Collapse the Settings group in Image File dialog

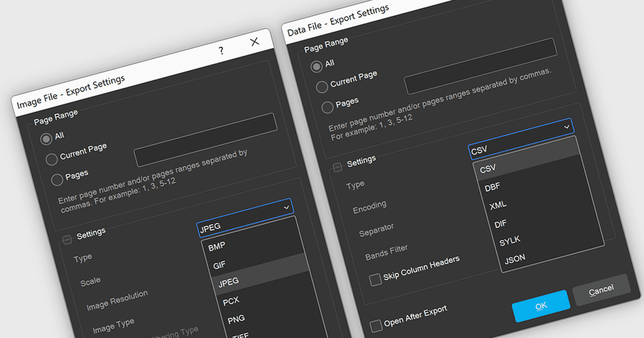[68, 239]
